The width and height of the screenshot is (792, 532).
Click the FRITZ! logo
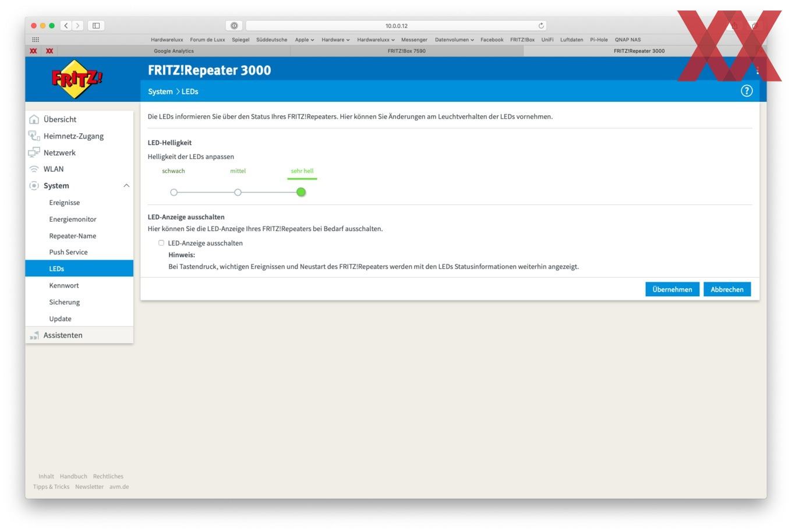pyautogui.click(x=76, y=79)
